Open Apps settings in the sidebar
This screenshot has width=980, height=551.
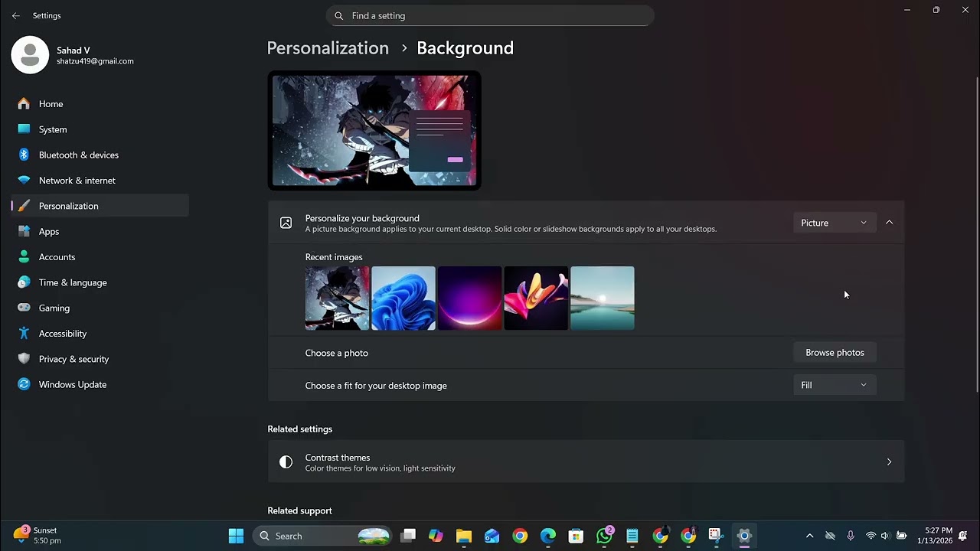coord(100,231)
